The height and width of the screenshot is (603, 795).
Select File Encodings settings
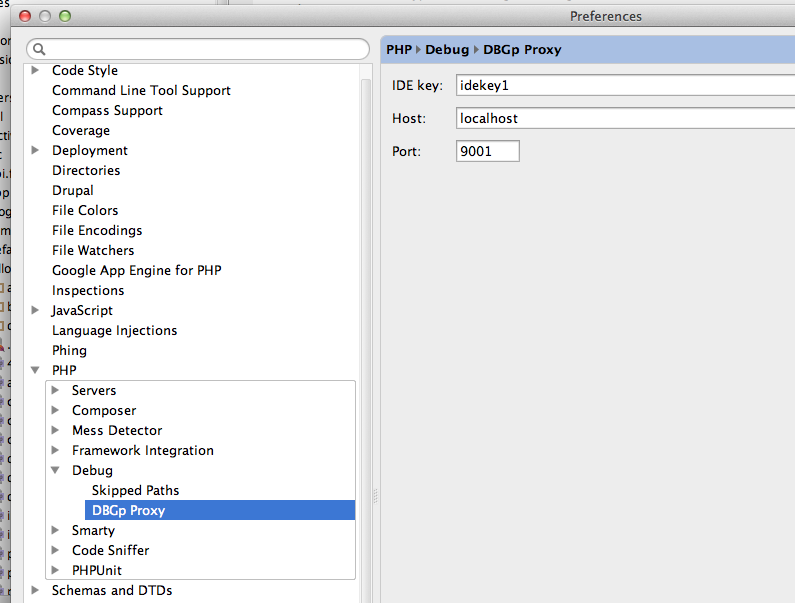click(x=97, y=230)
